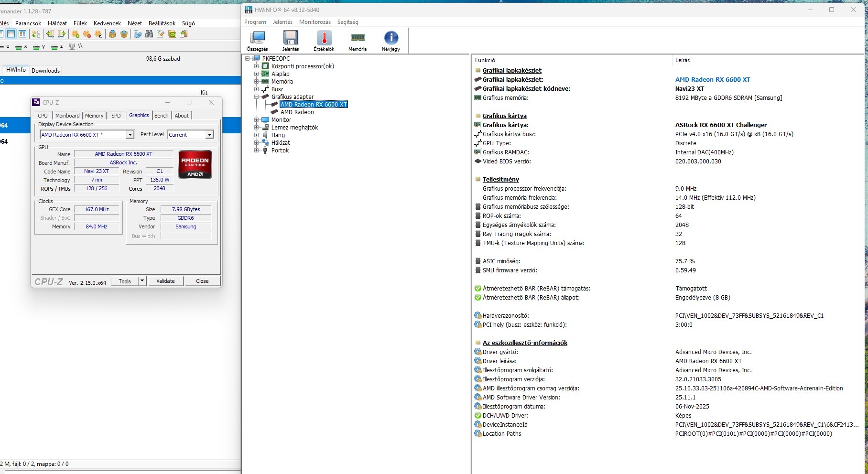The width and height of the screenshot is (868, 474).
Task: Click the Leírás column header
Action: [x=769, y=60]
